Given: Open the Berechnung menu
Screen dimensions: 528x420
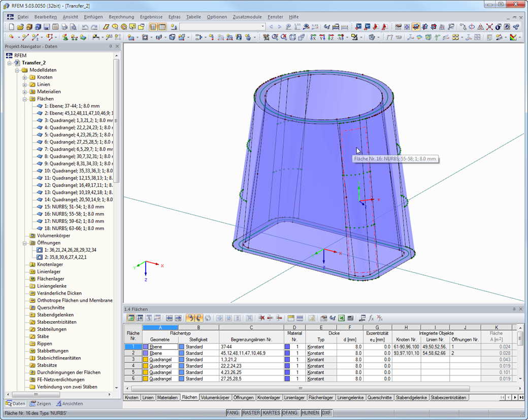Looking at the screenshot, I should [121, 17].
